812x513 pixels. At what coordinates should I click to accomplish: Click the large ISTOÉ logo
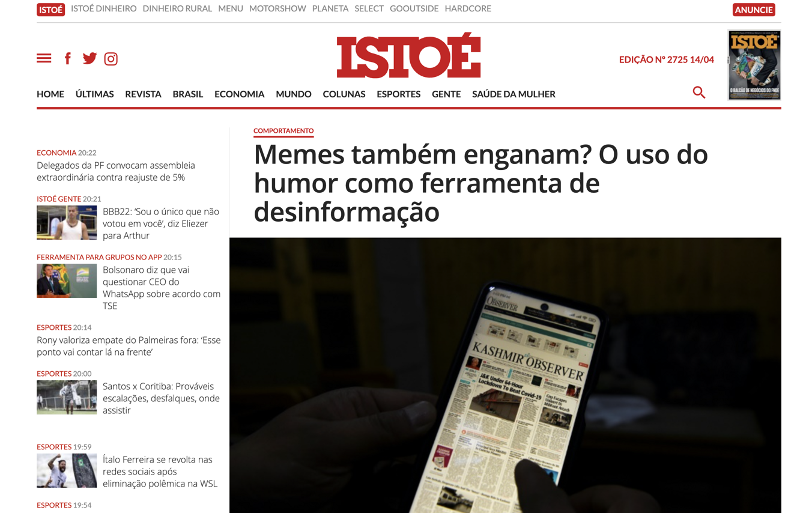point(408,56)
